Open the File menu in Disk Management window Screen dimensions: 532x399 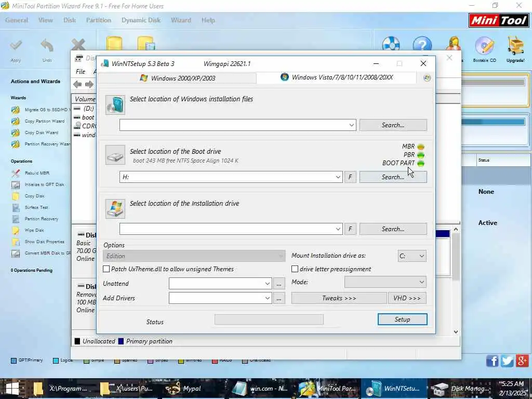coord(81,72)
